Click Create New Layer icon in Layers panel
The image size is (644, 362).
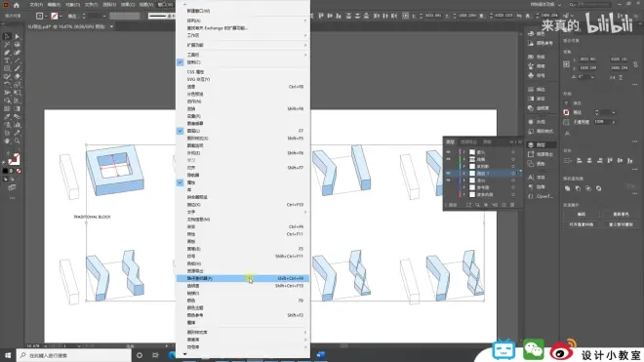point(503,205)
